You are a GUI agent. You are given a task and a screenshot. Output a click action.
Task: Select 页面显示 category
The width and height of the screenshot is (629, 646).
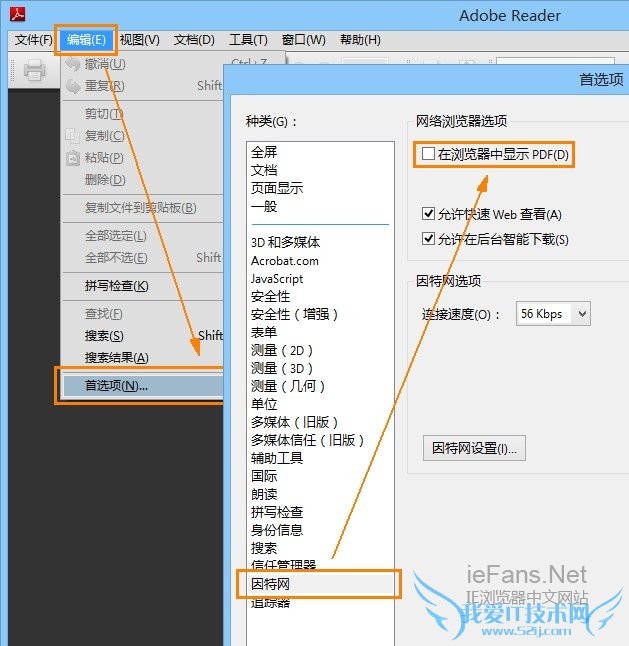pos(277,188)
